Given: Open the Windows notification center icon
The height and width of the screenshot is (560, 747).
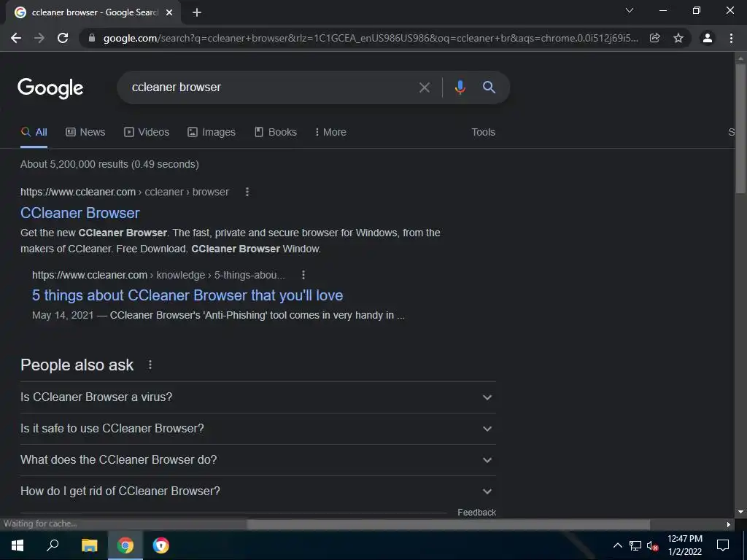Looking at the screenshot, I should 723,545.
